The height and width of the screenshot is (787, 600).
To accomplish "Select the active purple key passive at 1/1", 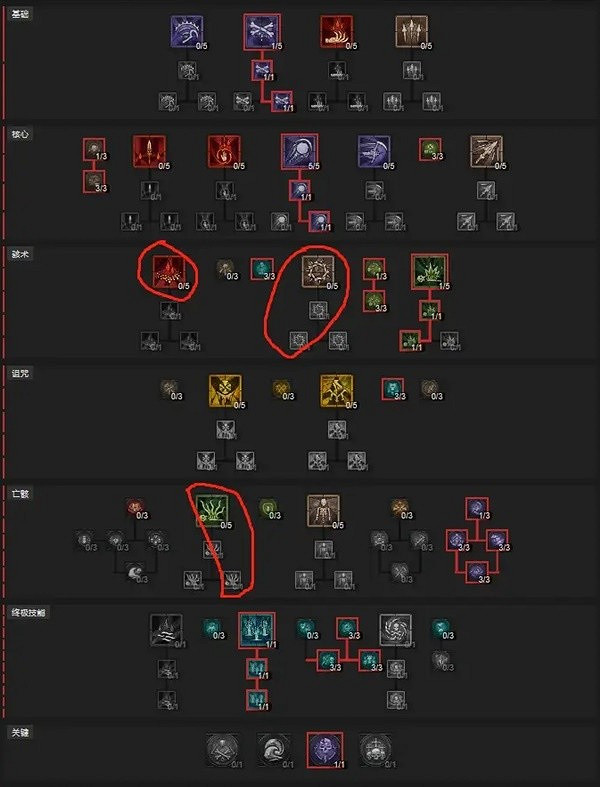I will tap(325, 750).
